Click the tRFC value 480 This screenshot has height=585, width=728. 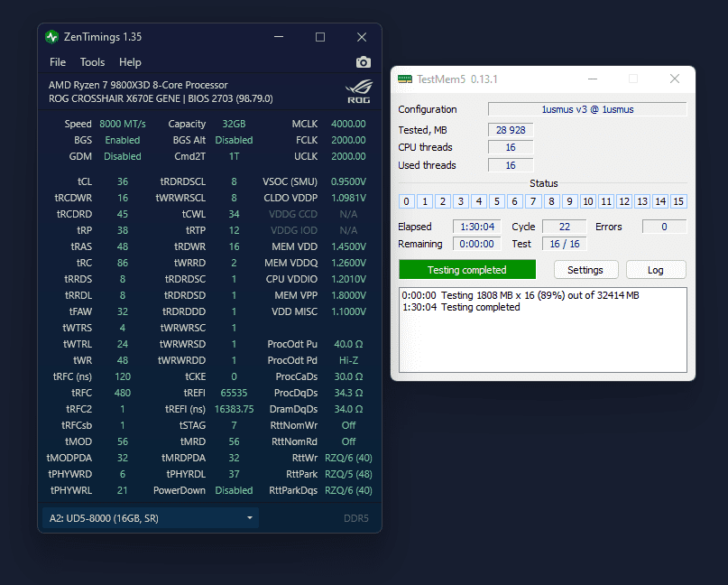click(123, 393)
